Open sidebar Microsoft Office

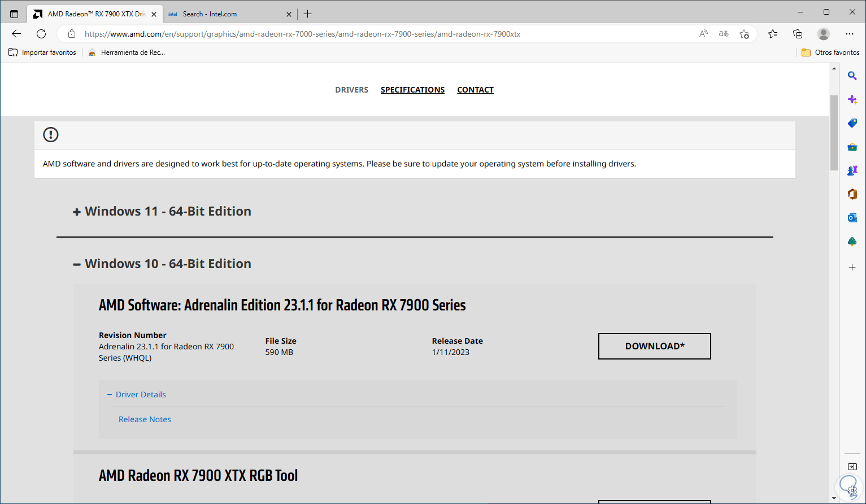(852, 194)
